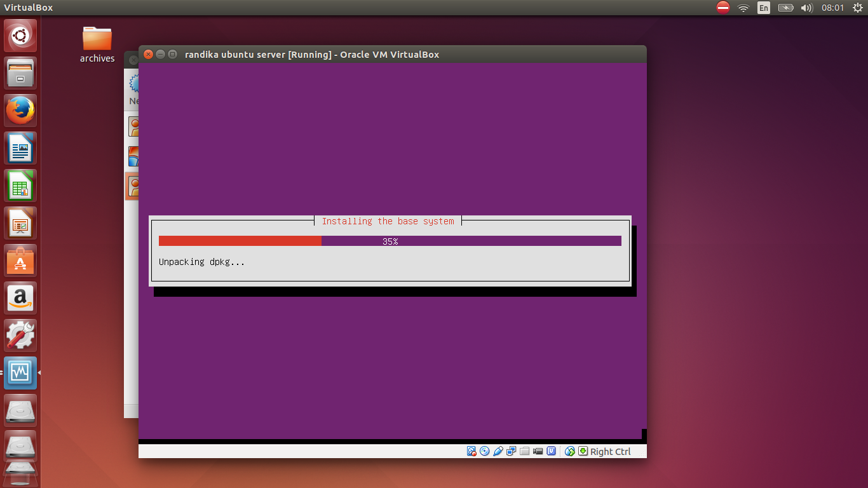This screenshot has height=488, width=868.
Task: Open System Settings from launcher
Action: 20,335
